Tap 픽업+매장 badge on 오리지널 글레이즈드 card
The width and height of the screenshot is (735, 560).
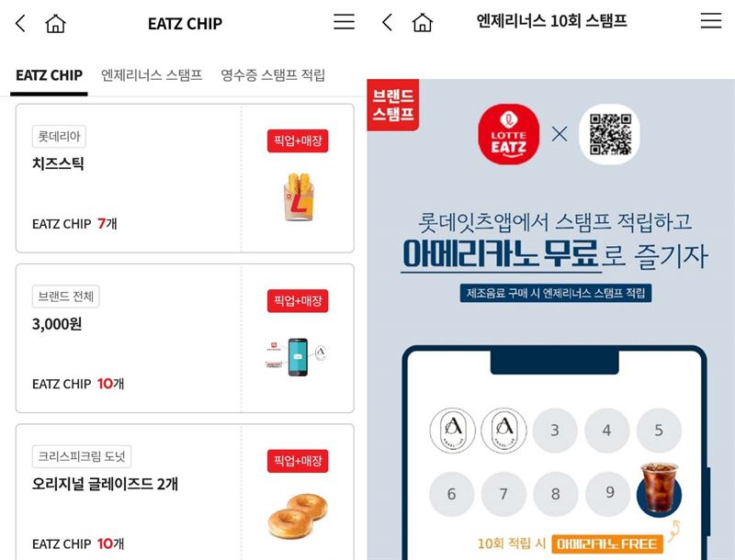tap(298, 461)
